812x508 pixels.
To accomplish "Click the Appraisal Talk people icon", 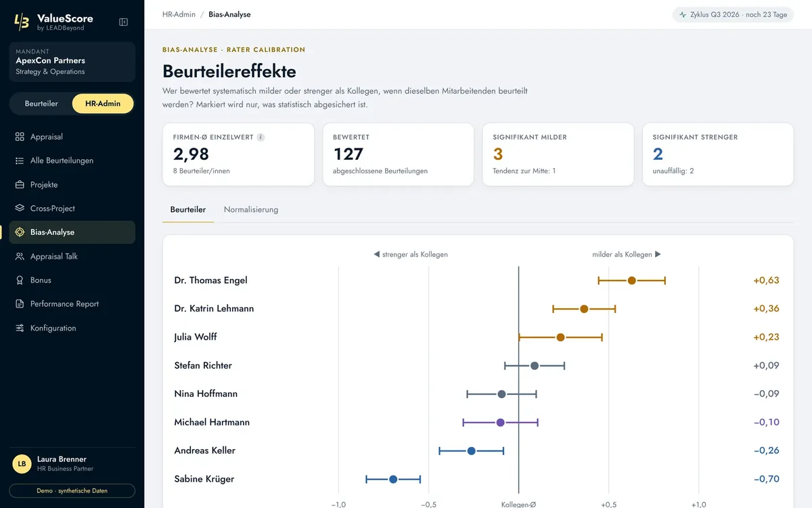I will click(20, 257).
